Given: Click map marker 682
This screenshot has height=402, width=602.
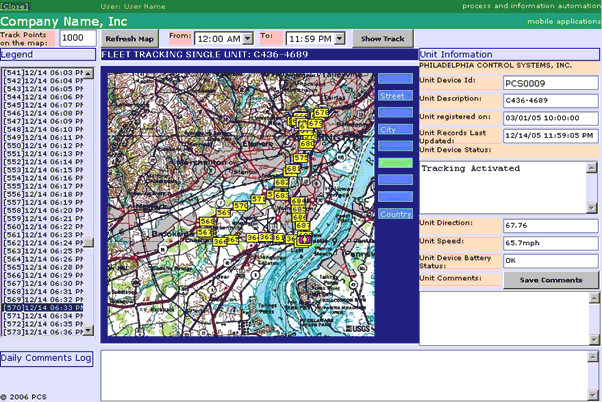Looking at the screenshot, I should [x=281, y=182].
